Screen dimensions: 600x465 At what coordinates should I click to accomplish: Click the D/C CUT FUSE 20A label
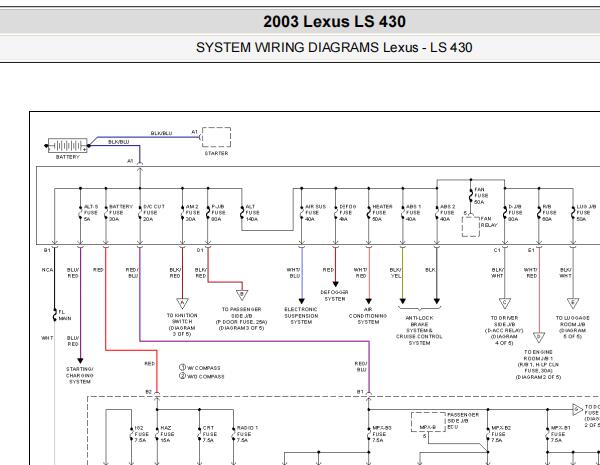click(x=154, y=213)
